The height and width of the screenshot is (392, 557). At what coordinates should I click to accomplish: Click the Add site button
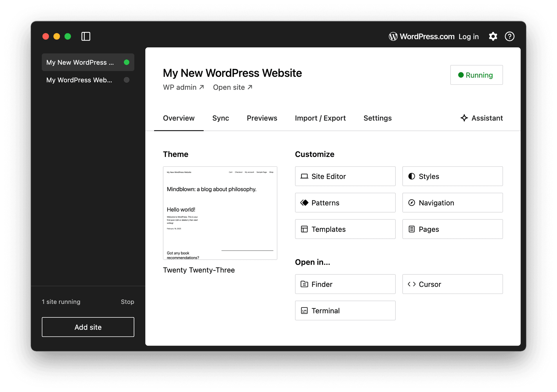[x=88, y=327]
